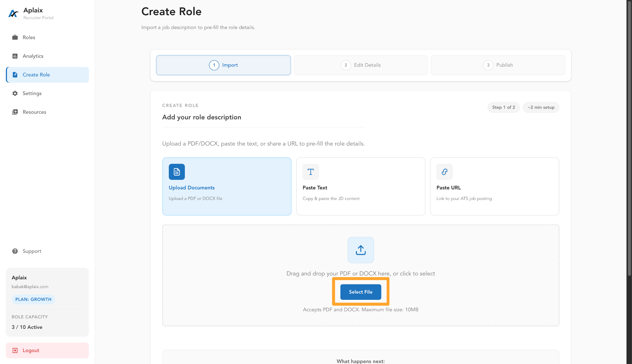632x364 pixels.
Task: Click the ~2 min setup badge
Action: (541, 107)
